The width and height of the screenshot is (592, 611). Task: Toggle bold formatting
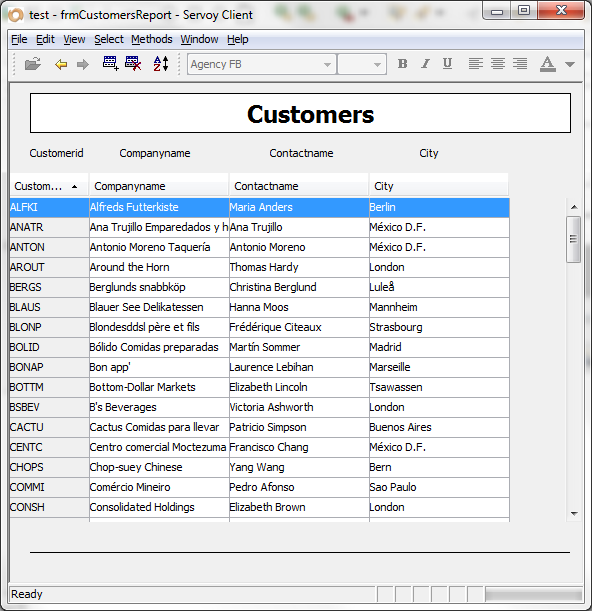point(403,64)
